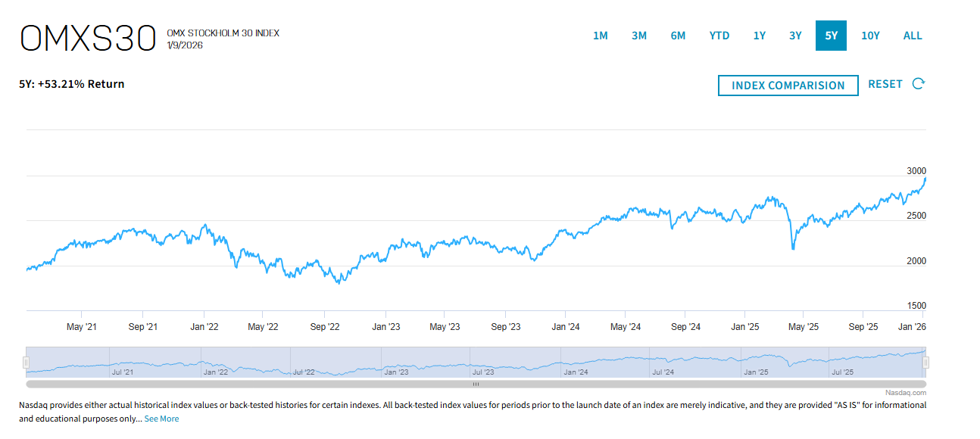Image resolution: width=980 pixels, height=439 pixels.
Task: Click the navigator's right range handle
Action: (x=925, y=363)
